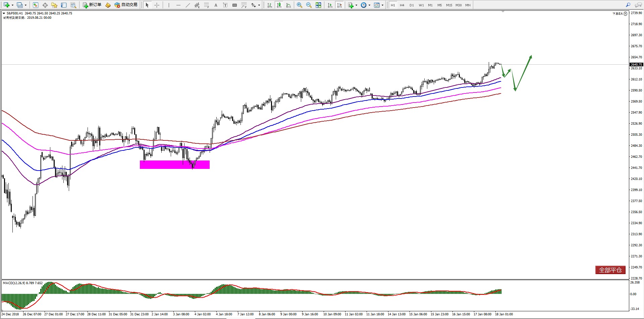Screen dimensions: 644x319
Task: Select the rectangle shape tool
Action: 234,5
